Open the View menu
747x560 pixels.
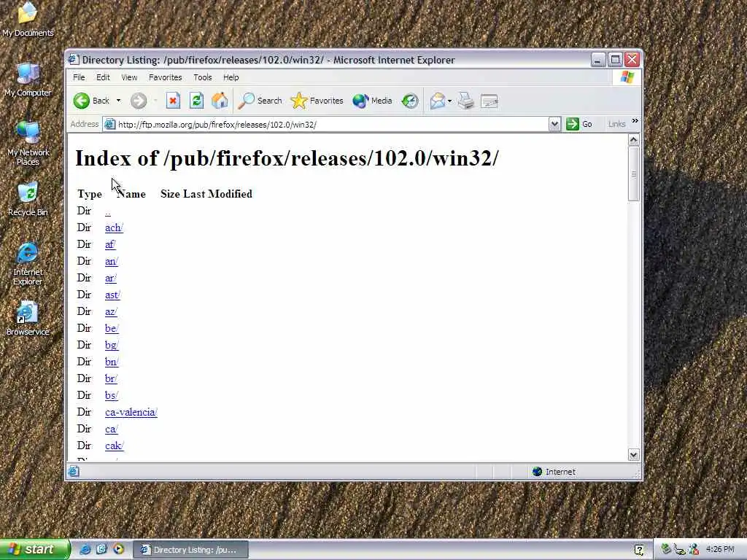[x=129, y=77]
